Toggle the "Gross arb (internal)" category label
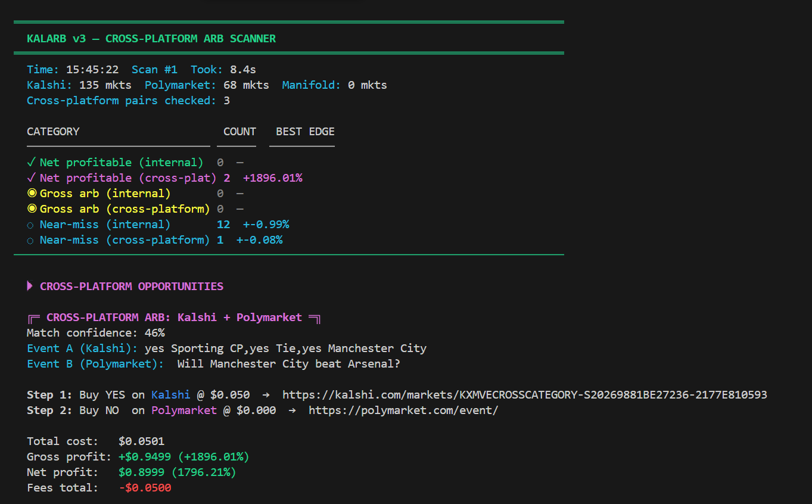This screenshot has width=812, height=504. 104,193
